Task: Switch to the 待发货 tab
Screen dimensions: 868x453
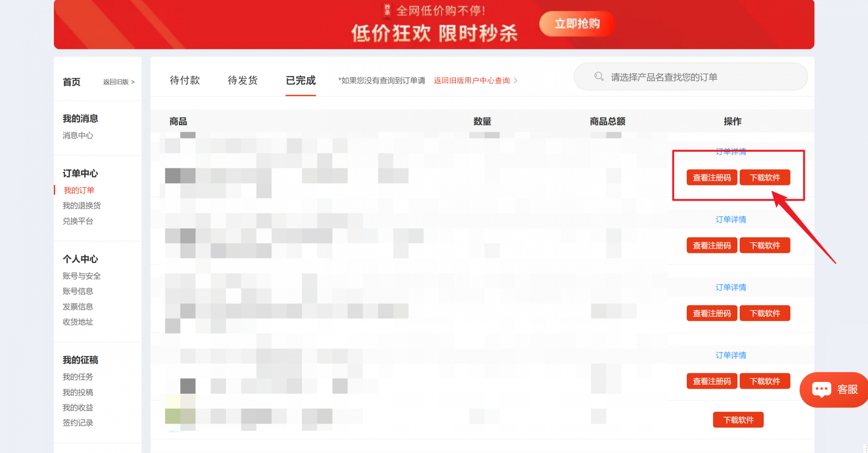Action: pyautogui.click(x=242, y=80)
